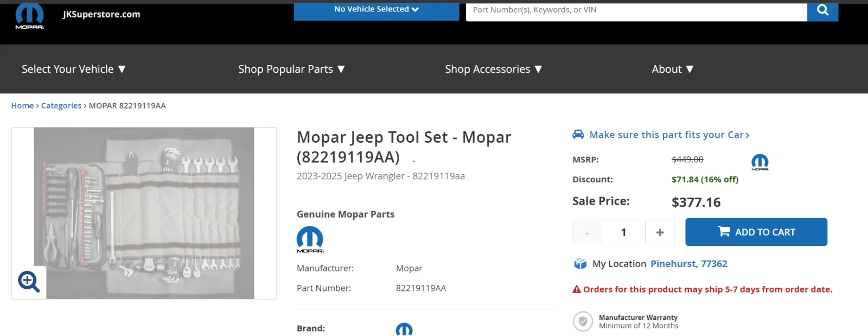The image size is (868, 336).
Task: Change location Pinehurst, 77362
Action: 689,264
